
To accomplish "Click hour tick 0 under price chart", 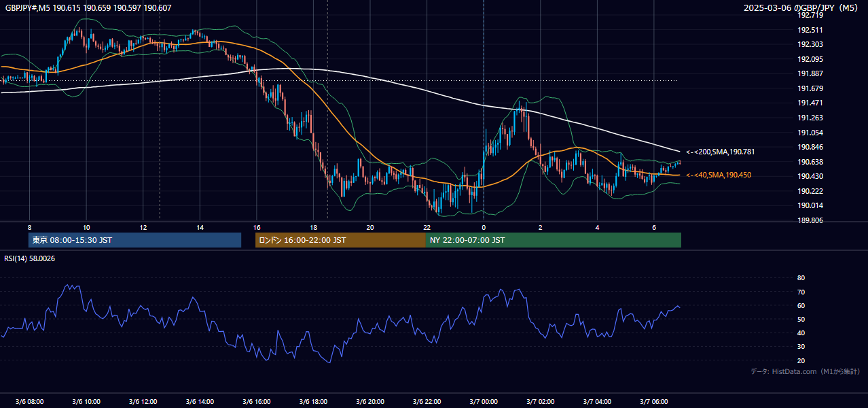I will 484,227.
